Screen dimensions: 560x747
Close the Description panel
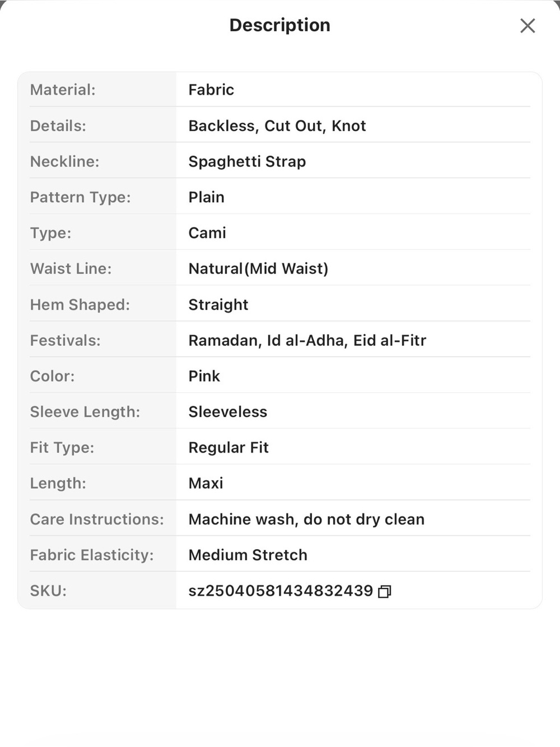[x=528, y=26]
